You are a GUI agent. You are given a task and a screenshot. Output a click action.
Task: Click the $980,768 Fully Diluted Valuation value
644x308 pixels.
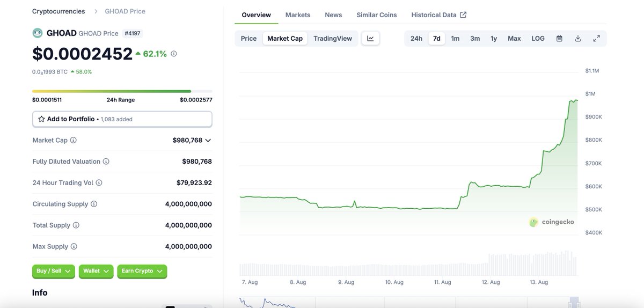click(197, 162)
